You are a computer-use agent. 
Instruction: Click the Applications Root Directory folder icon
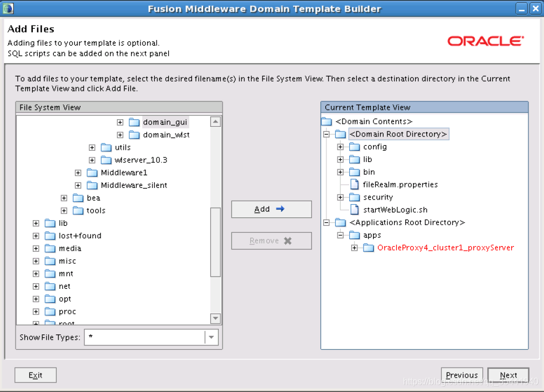pyautogui.click(x=340, y=222)
